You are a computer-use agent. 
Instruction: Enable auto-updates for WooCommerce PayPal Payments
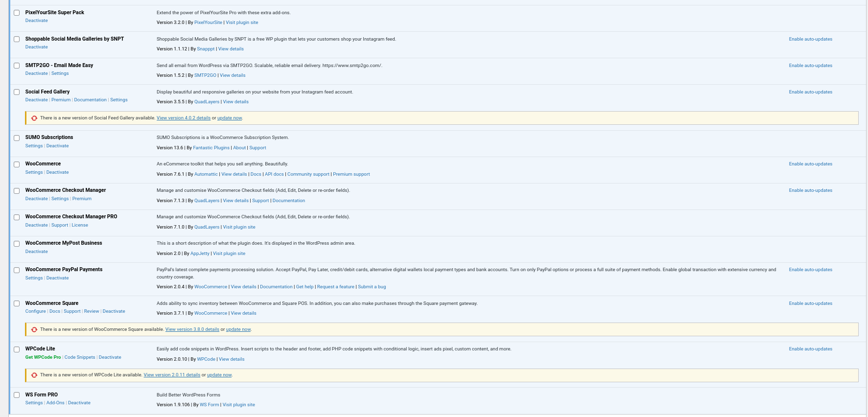tap(810, 270)
